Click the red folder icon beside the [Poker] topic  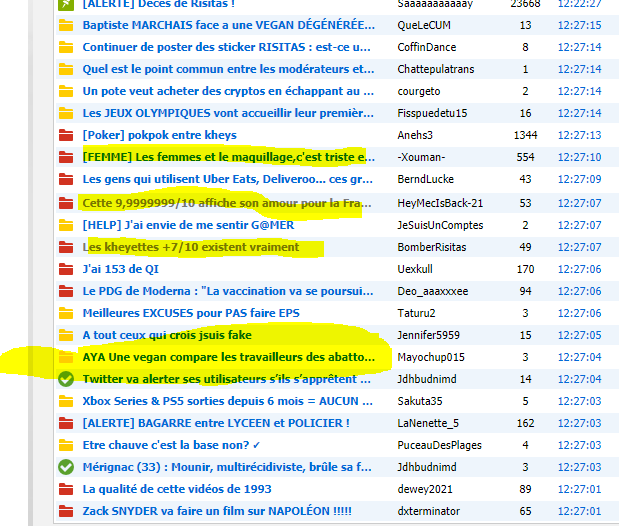pos(66,135)
